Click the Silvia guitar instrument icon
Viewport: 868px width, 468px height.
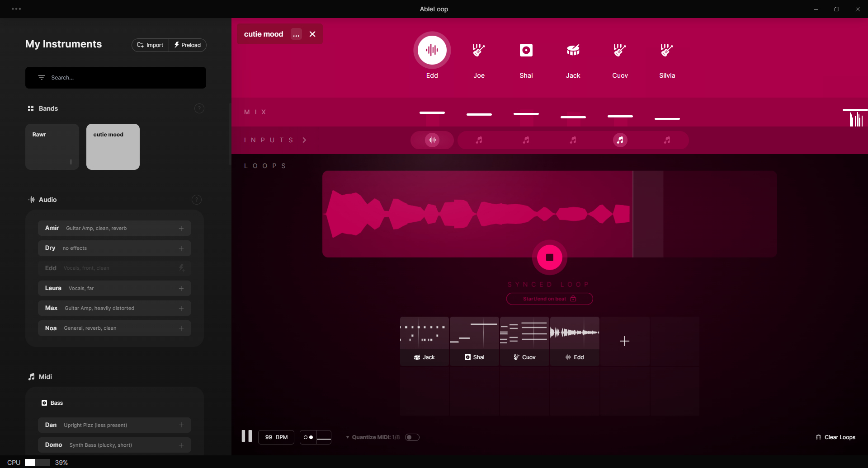tap(667, 50)
